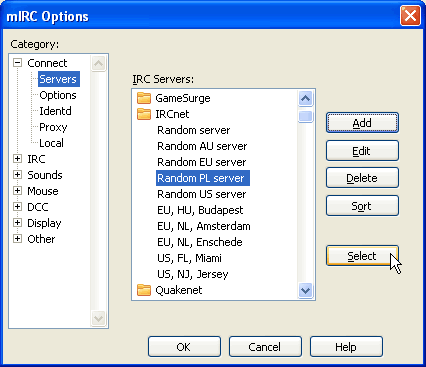Select the IRCnet network entry
The image size is (426, 367).
[172, 114]
